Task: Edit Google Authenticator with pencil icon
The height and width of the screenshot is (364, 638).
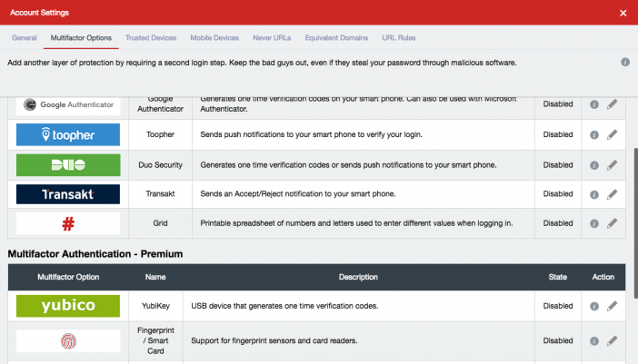Action: coord(612,104)
